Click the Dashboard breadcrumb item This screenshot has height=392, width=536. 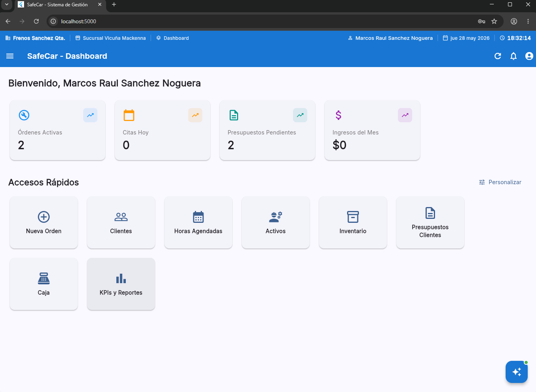coord(172,38)
